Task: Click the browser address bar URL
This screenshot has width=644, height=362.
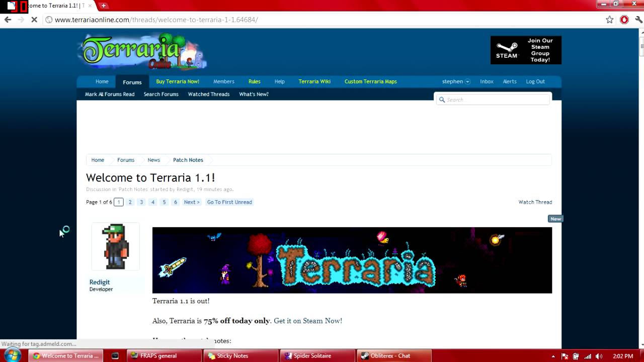Action: (156, 20)
